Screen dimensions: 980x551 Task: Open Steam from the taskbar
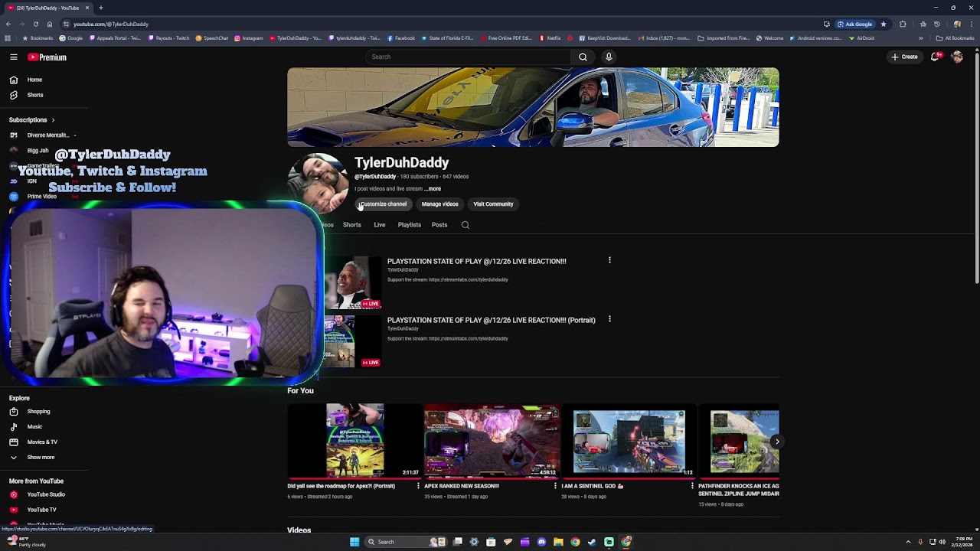tap(592, 542)
